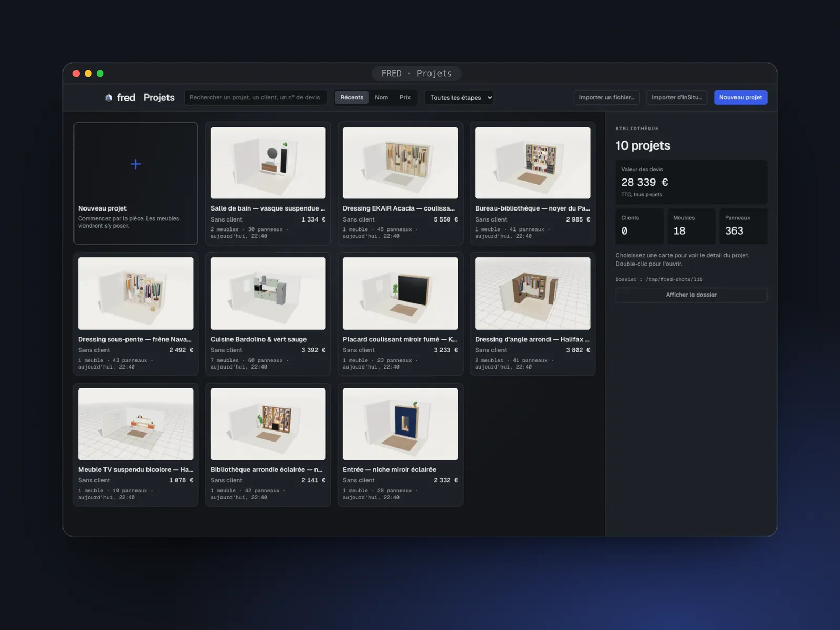This screenshot has width=840, height=630.
Task: Select Bureau-bibliothèque noyer project thumbnail
Action: pos(533,163)
